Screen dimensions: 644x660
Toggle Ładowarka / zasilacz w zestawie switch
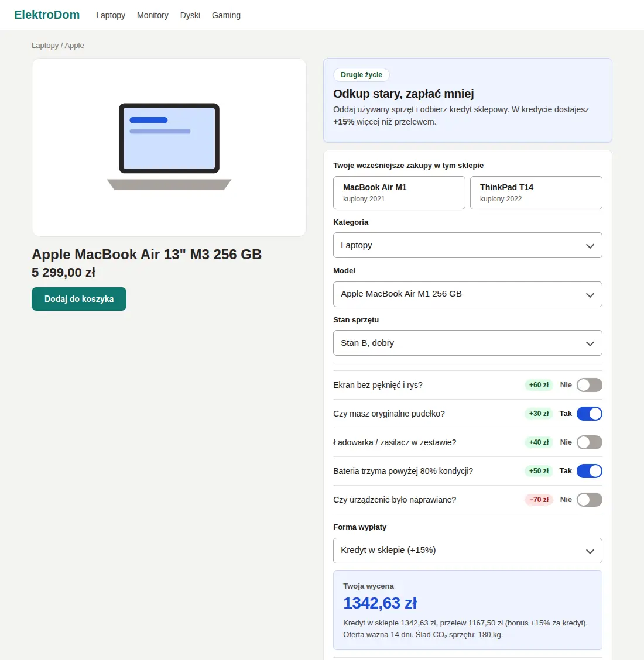(589, 442)
